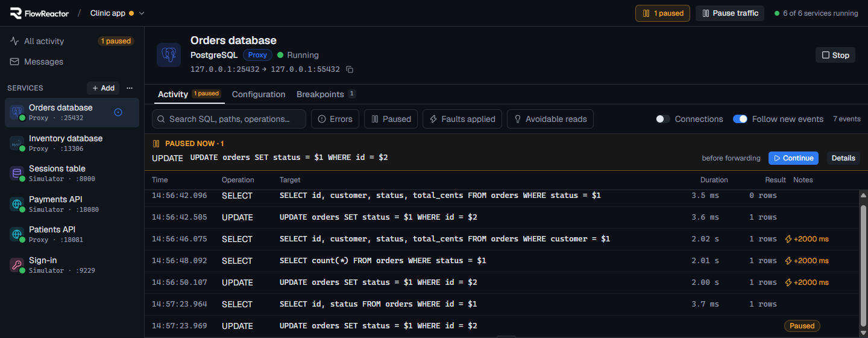Viewport: 868px width, 338px height.
Task: Open Details of paused query
Action: (x=843, y=158)
